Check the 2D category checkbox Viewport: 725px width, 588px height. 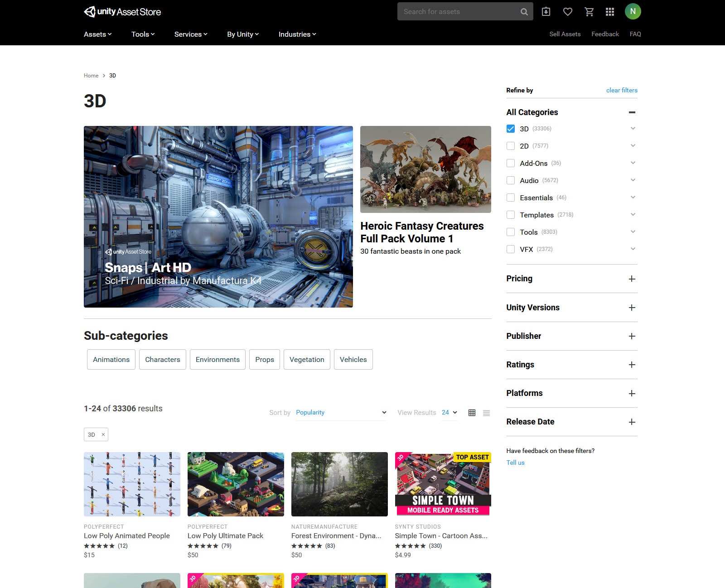coord(511,146)
